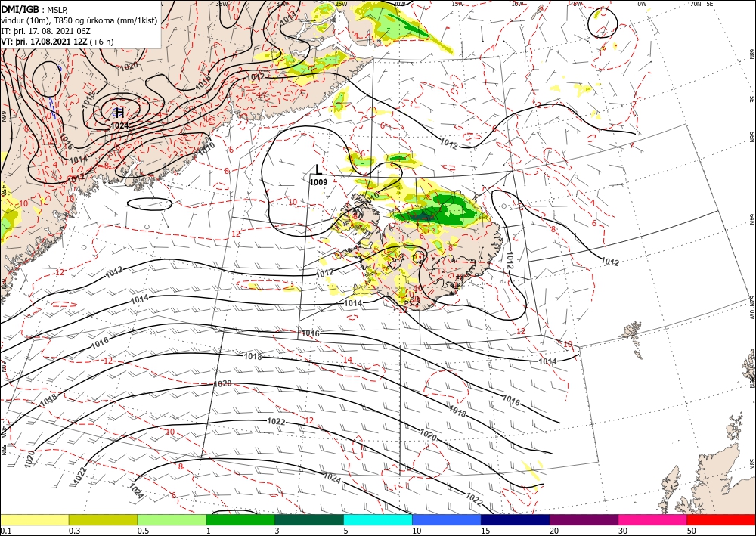The height and width of the screenshot is (536, 756).
Task: Click the red 14 temperature contour label
Action: [348, 360]
